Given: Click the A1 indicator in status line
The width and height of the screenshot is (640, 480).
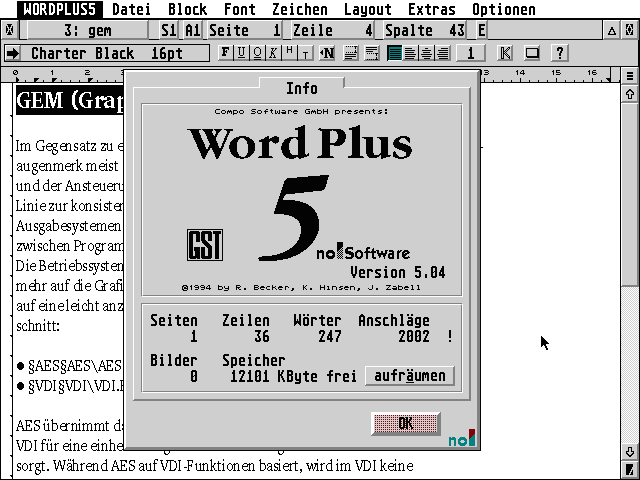Looking at the screenshot, I should click(193, 30).
